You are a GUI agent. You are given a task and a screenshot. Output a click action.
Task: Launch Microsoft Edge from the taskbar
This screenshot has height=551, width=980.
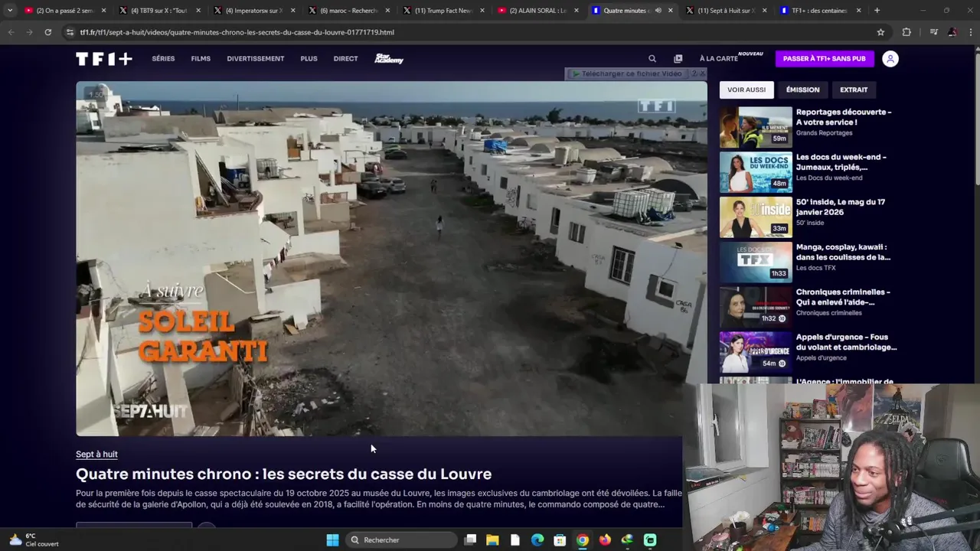click(x=537, y=540)
